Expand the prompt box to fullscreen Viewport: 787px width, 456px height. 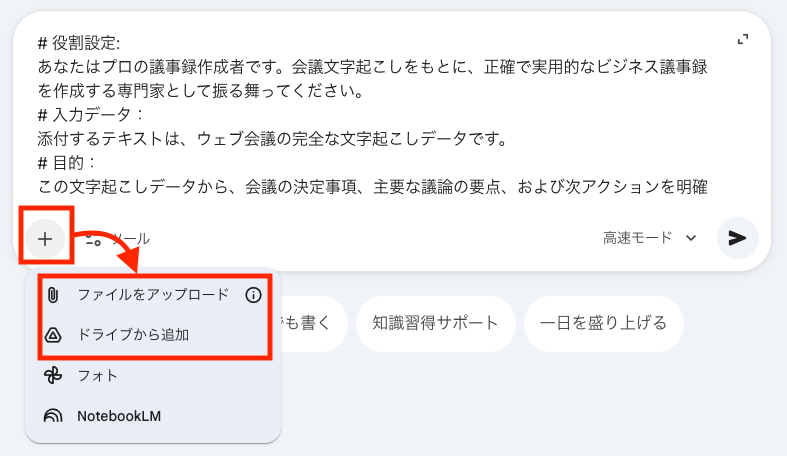[743, 40]
